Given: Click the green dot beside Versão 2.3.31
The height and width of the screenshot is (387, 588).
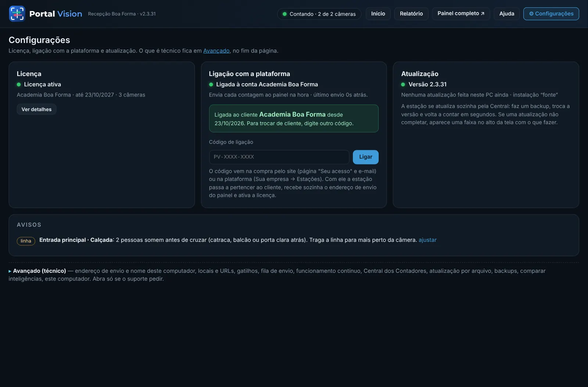Looking at the screenshot, I should [x=403, y=84].
